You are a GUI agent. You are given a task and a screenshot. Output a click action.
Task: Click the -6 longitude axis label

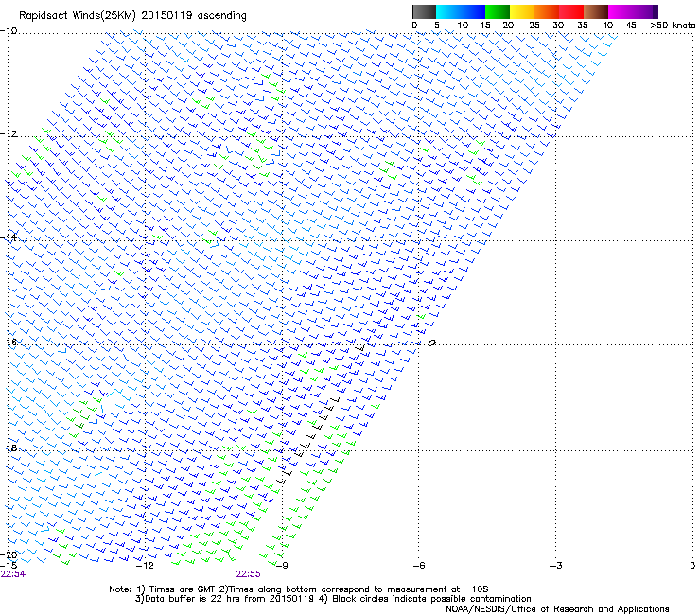tap(418, 566)
